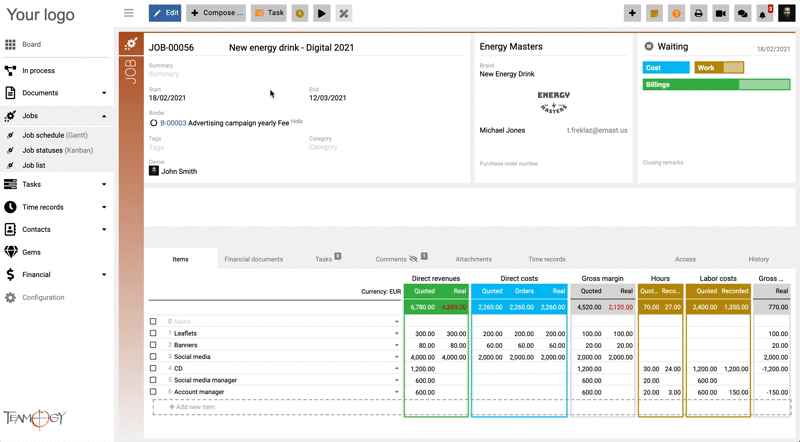Open the chat conversations icon
The image size is (800, 442).
click(x=742, y=13)
